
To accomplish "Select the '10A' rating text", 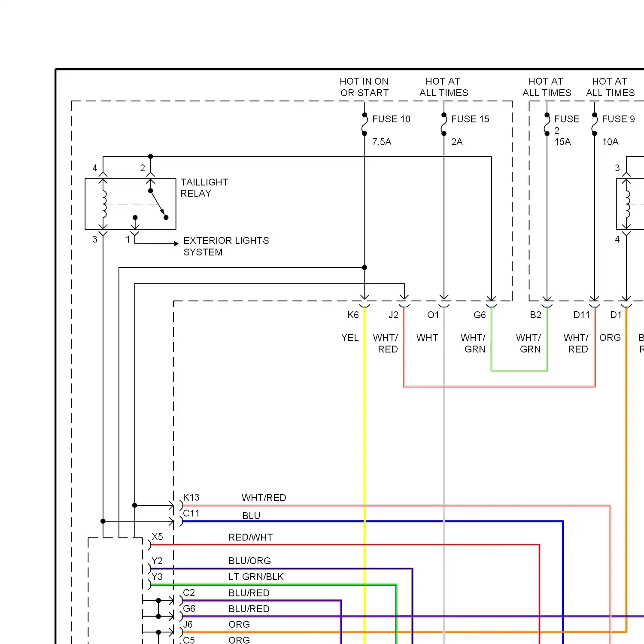I will tap(610, 142).
